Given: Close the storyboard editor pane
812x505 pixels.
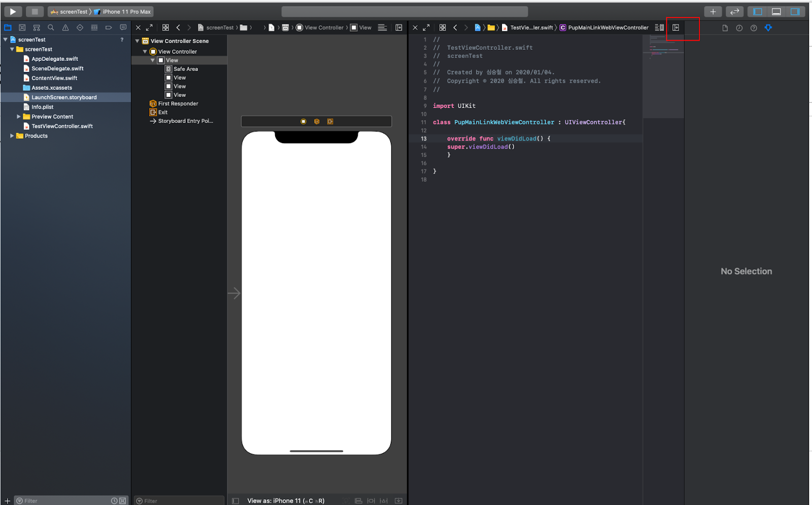Looking at the screenshot, I should pyautogui.click(x=138, y=27).
